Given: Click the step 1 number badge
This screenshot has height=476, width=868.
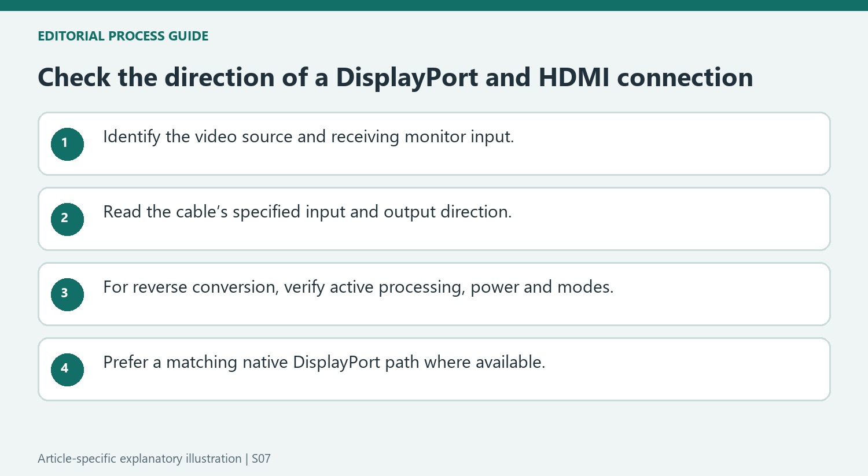Looking at the screenshot, I should [67, 144].
